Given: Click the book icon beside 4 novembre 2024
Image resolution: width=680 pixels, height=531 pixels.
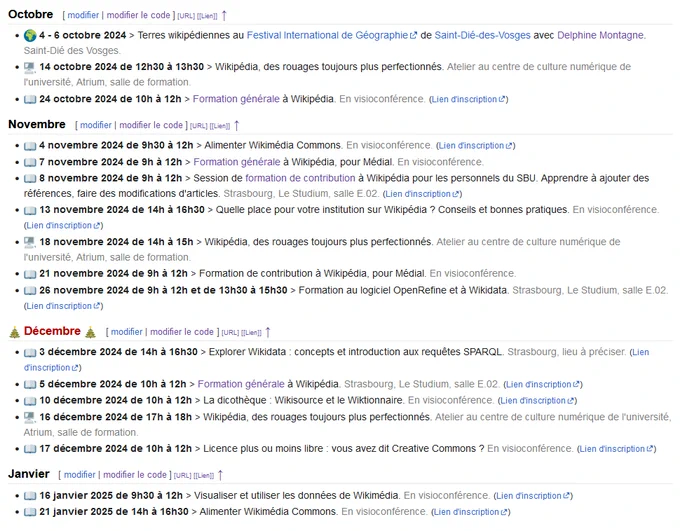Looking at the screenshot, I should click(x=30, y=146).
